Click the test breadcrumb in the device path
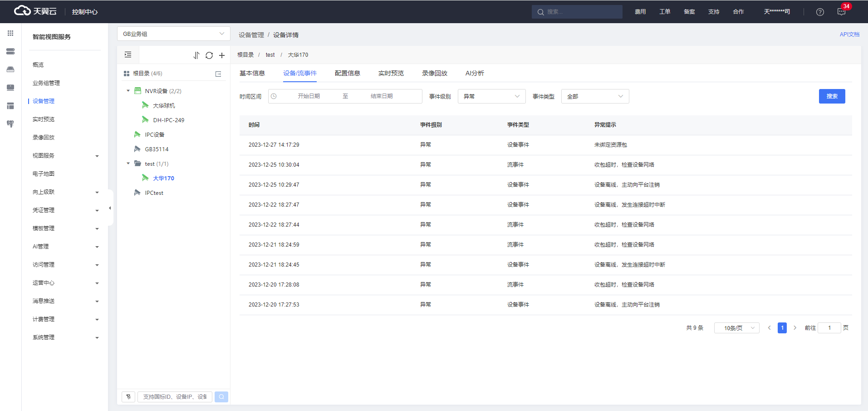The image size is (868, 411). tap(270, 55)
